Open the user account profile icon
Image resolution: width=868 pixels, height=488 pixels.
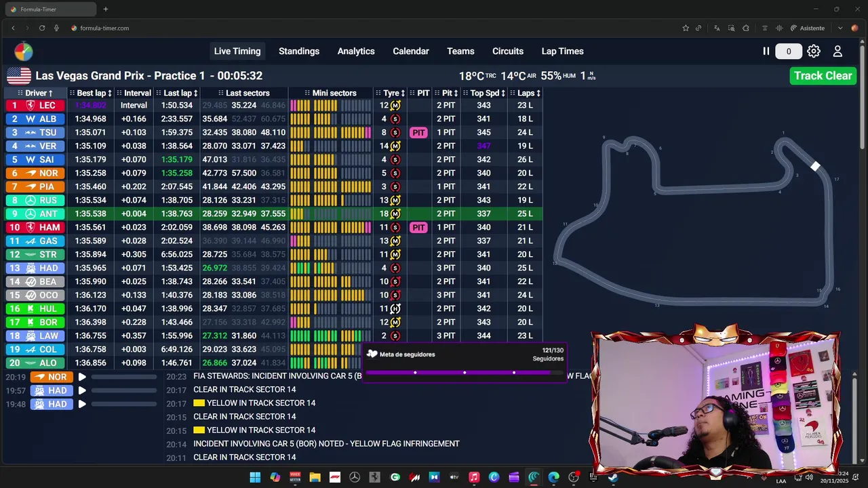coord(837,51)
